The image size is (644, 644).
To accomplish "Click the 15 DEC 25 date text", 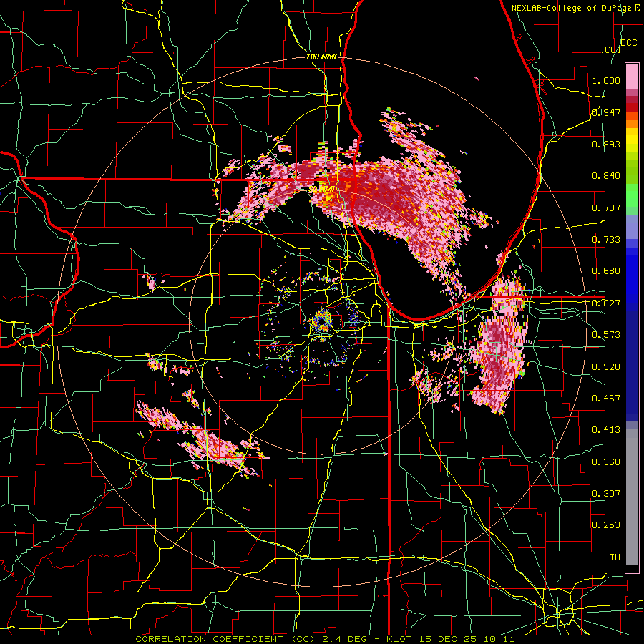I will pyautogui.click(x=447, y=639).
